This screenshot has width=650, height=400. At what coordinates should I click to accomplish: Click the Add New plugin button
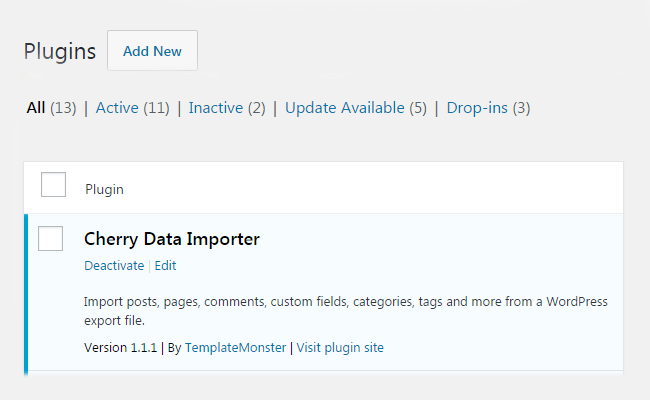(x=152, y=51)
